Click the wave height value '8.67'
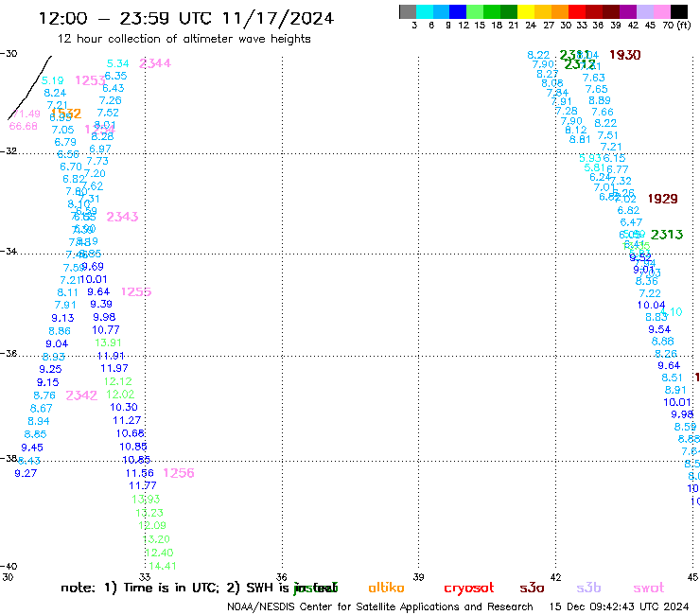 point(41,409)
